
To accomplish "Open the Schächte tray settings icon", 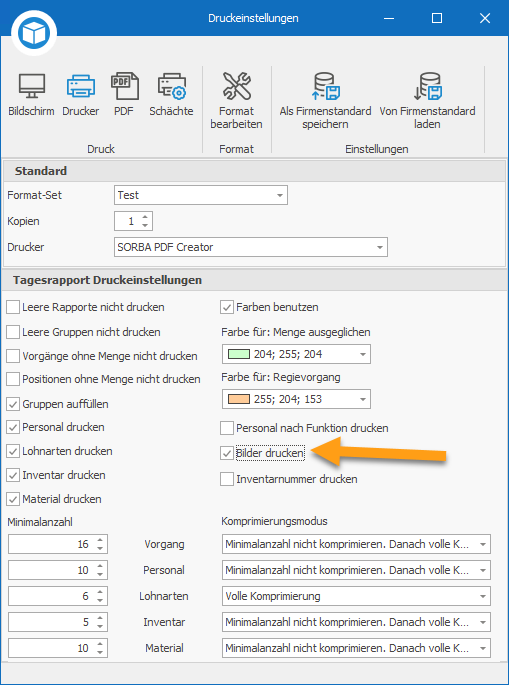I will 171,86.
